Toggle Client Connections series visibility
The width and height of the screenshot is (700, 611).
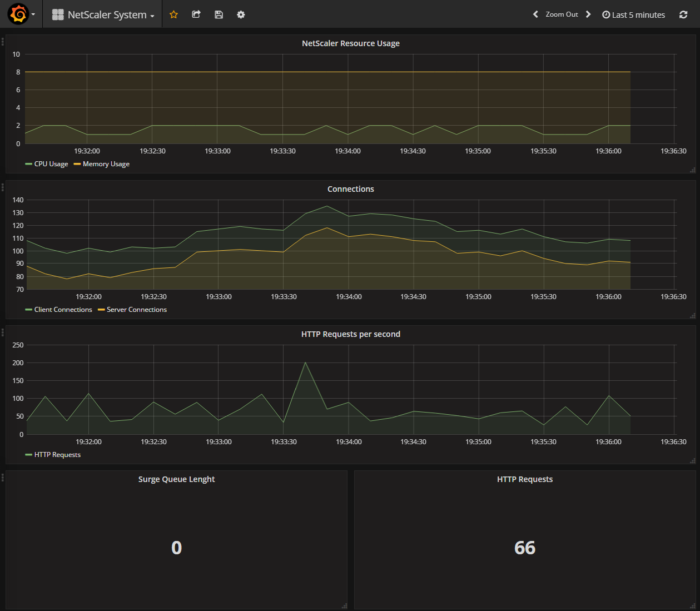pyautogui.click(x=63, y=310)
